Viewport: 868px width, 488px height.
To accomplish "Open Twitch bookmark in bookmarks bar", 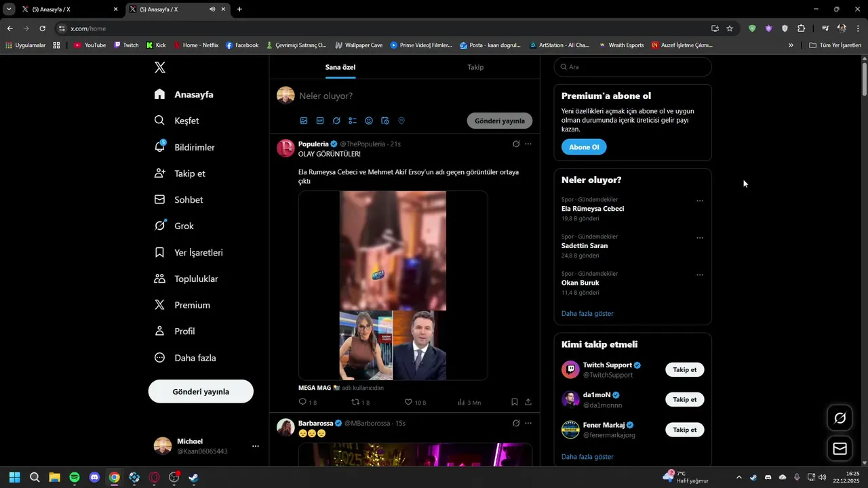I will 126,45.
